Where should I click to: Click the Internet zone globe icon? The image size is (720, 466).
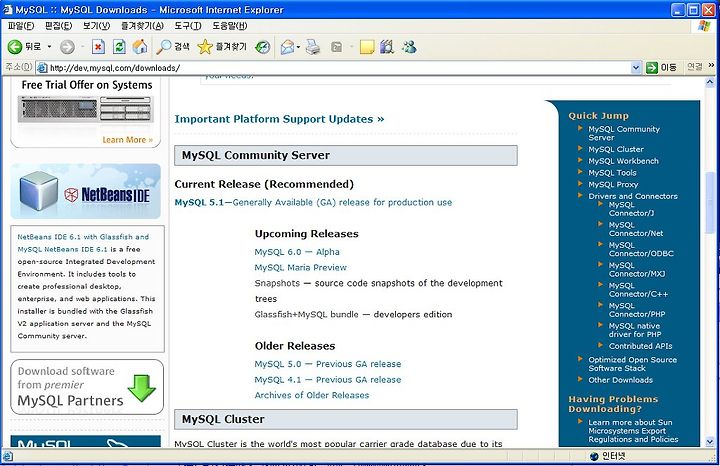tap(594, 456)
